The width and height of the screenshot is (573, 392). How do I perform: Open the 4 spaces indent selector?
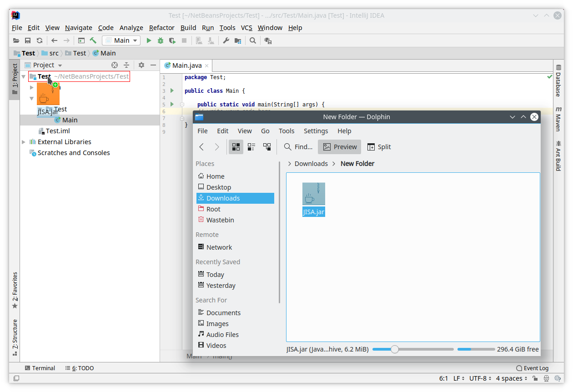coord(512,378)
